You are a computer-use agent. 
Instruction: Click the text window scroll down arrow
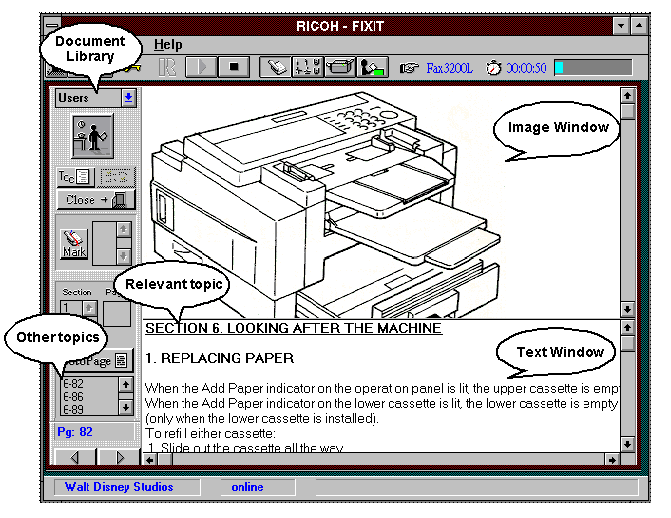(x=627, y=444)
